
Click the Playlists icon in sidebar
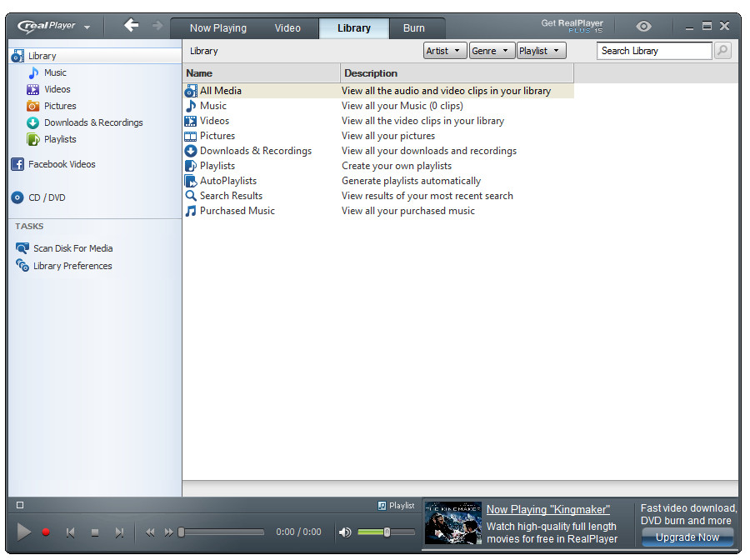point(33,139)
